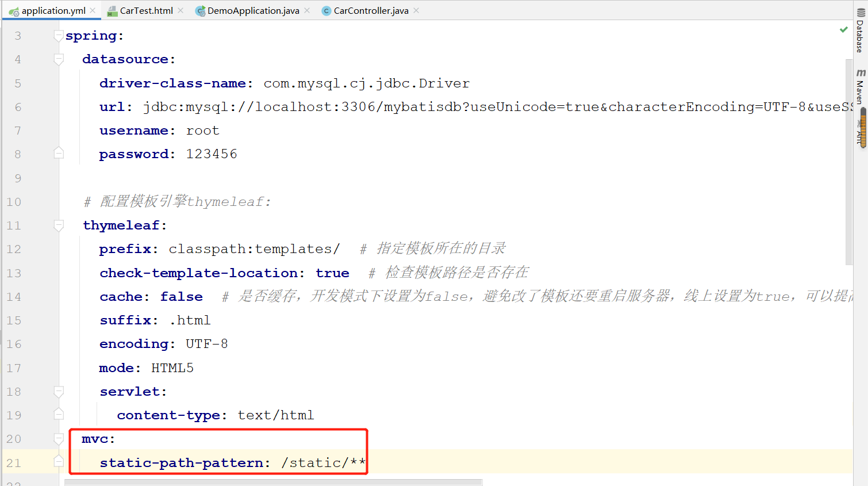Screen dimensions: 868x486
Task: Click the 'spring:' key
Action: tap(94, 36)
